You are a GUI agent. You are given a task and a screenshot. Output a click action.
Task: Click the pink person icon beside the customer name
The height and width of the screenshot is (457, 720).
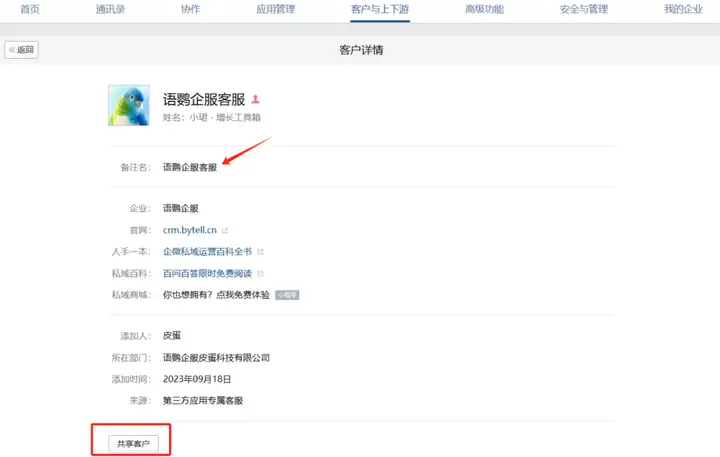click(256, 99)
